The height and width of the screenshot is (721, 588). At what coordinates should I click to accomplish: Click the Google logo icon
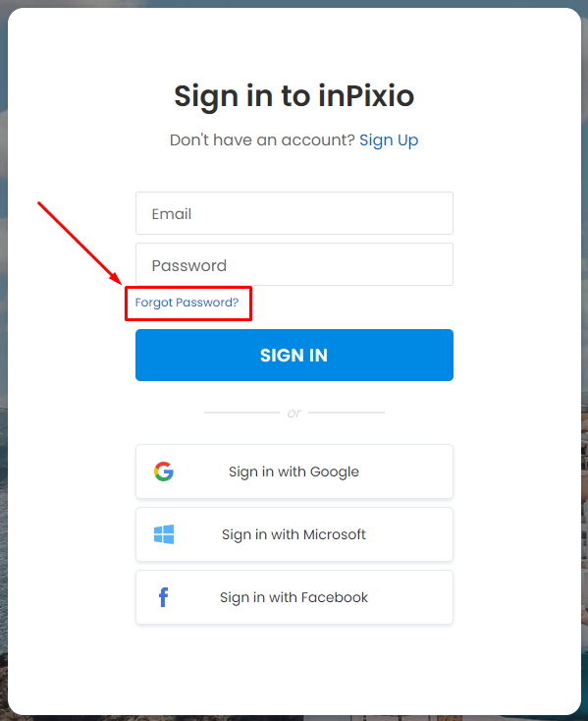(x=164, y=471)
